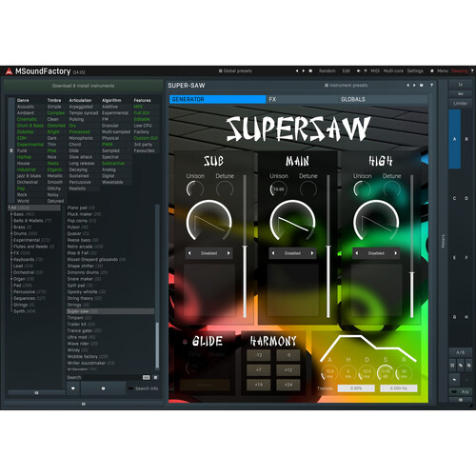This screenshot has width=476, height=476.
Task: Go to next instrument preset arrow
Action: point(414,86)
